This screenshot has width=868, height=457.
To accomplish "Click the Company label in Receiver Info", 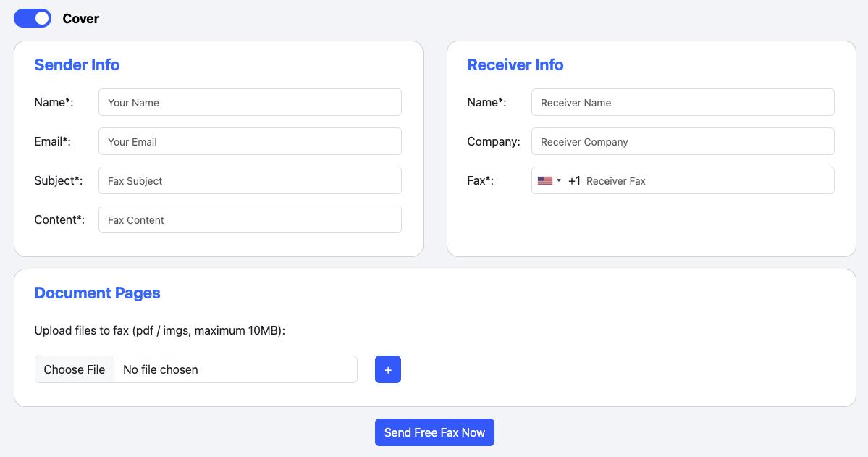I will pyautogui.click(x=493, y=142).
